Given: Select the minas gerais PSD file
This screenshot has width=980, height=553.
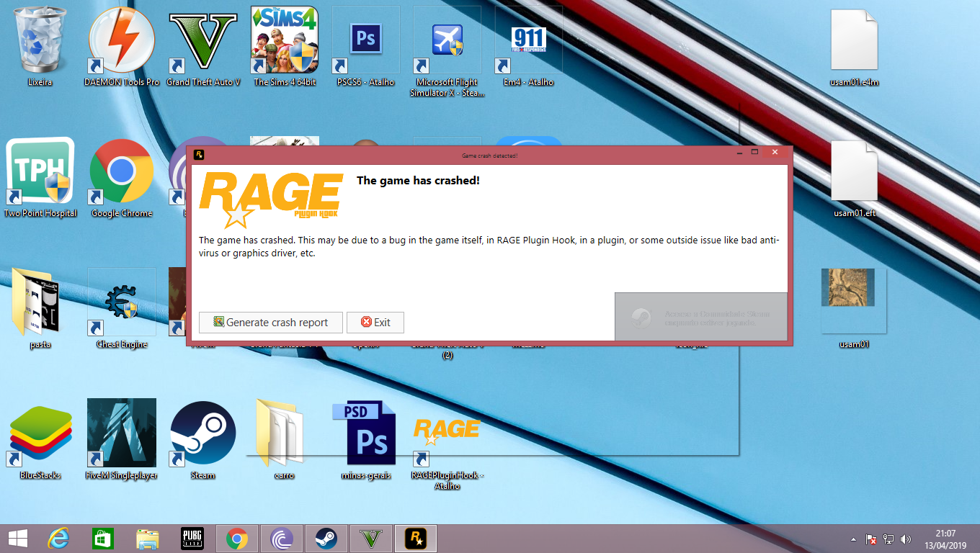Looking at the screenshot, I should pos(366,440).
